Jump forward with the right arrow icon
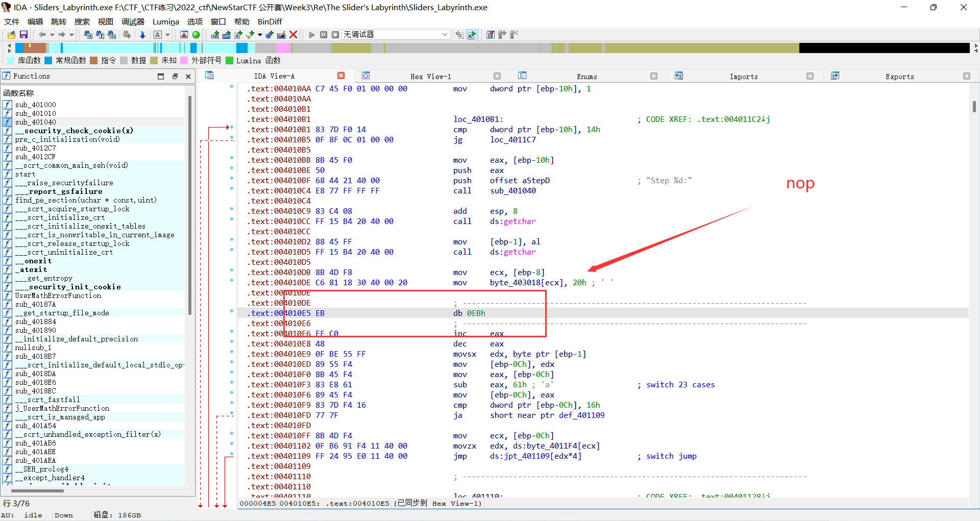 (x=62, y=35)
